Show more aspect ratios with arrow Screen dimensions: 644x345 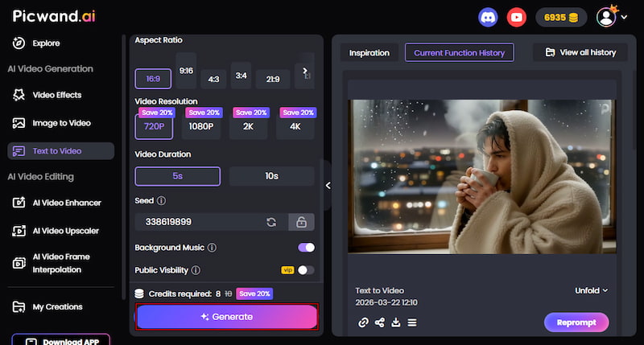[305, 71]
